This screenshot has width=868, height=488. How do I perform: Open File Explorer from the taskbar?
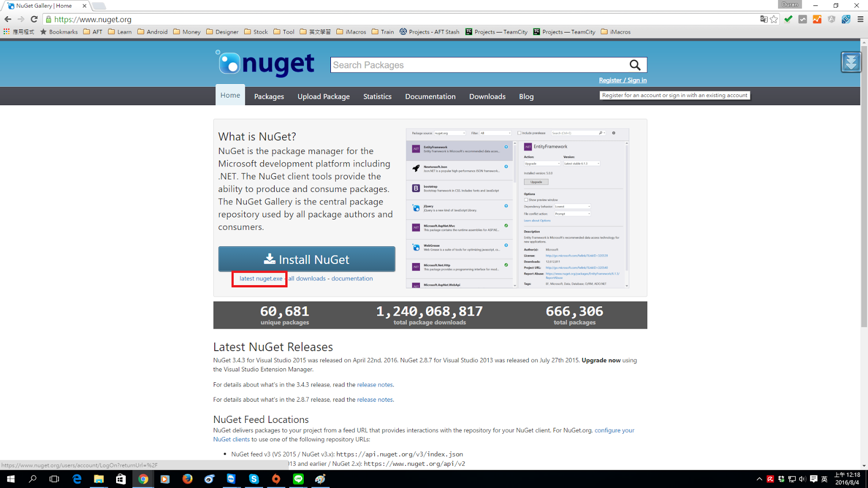point(99,479)
